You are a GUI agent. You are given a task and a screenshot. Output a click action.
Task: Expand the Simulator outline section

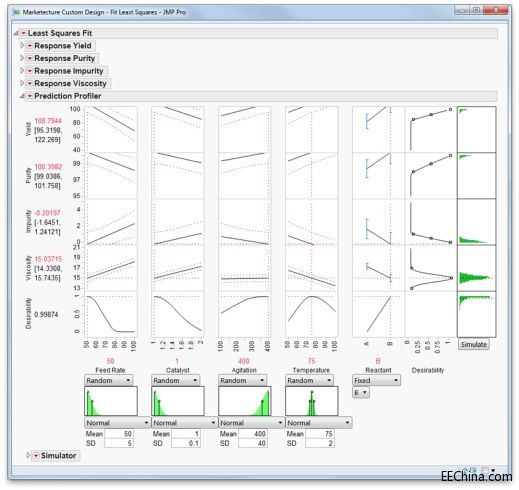coord(28,455)
